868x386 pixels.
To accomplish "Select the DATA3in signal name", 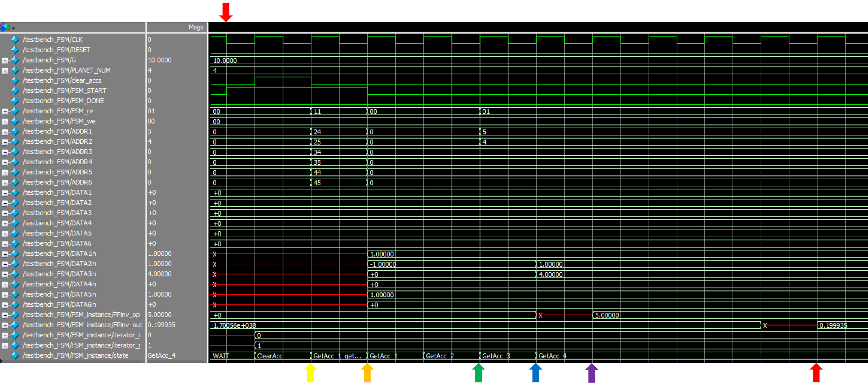I will coord(59,274).
